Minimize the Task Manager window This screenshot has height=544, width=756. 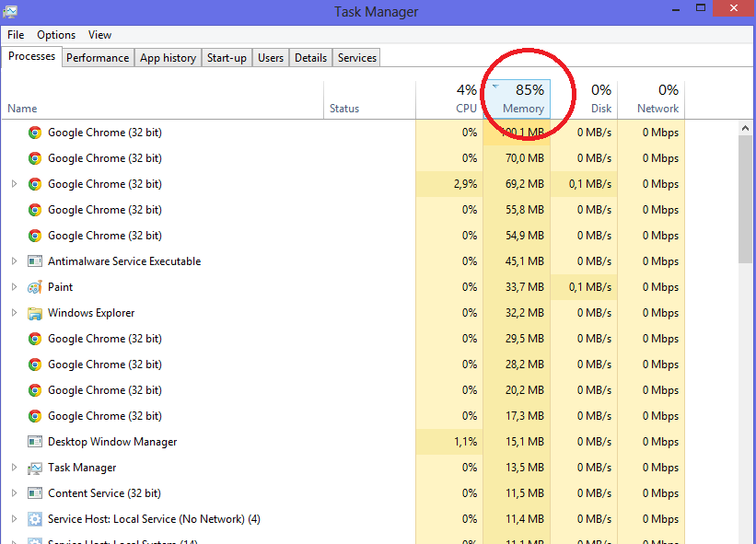[676, 8]
